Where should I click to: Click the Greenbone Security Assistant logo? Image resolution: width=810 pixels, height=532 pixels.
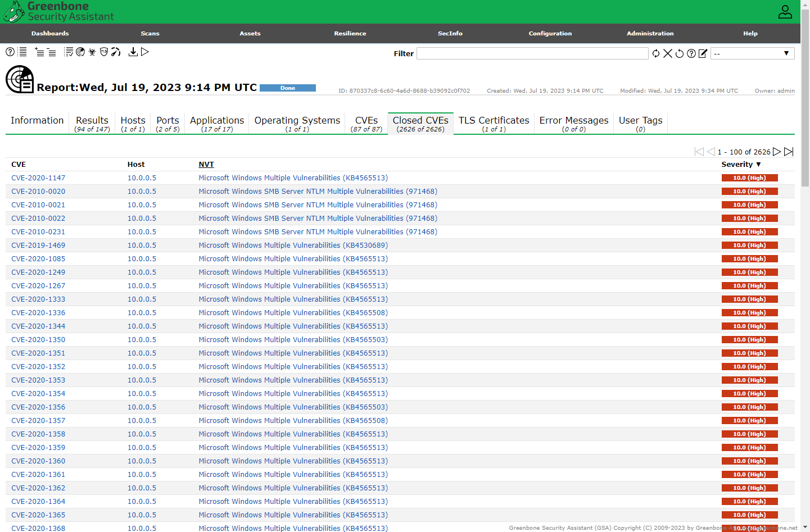(x=59, y=11)
